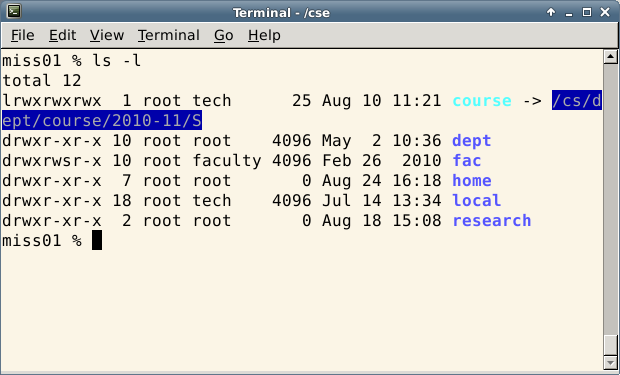Click the keep-above arrow button in title bar
The width and height of the screenshot is (620, 375).
pyautogui.click(x=551, y=12)
